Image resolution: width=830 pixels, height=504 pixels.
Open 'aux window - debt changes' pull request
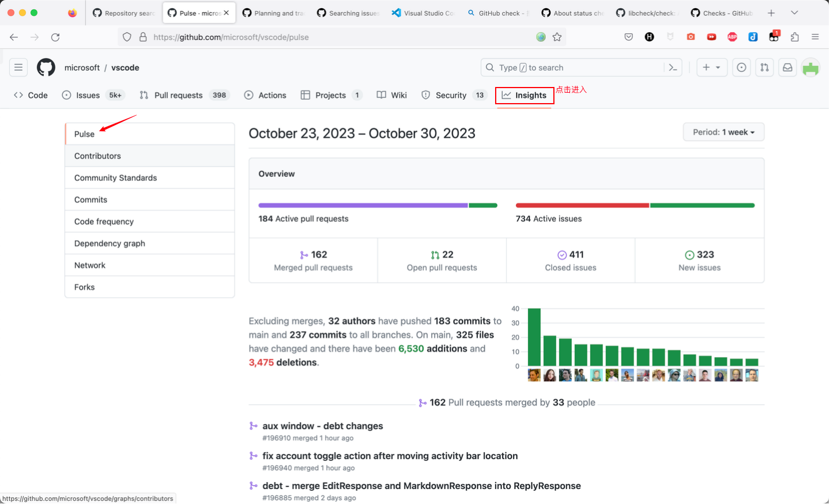pyautogui.click(x=323, y=426)
